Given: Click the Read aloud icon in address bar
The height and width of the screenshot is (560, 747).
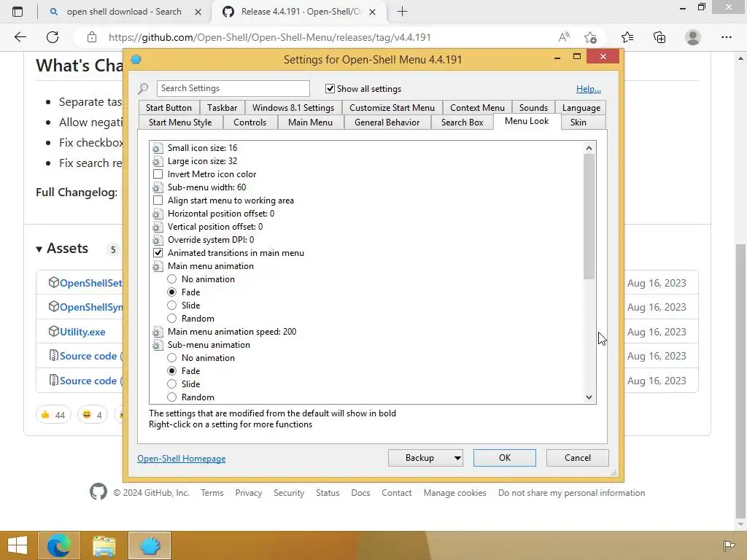Looking at the screenshot, I should (x=564, y=37).
